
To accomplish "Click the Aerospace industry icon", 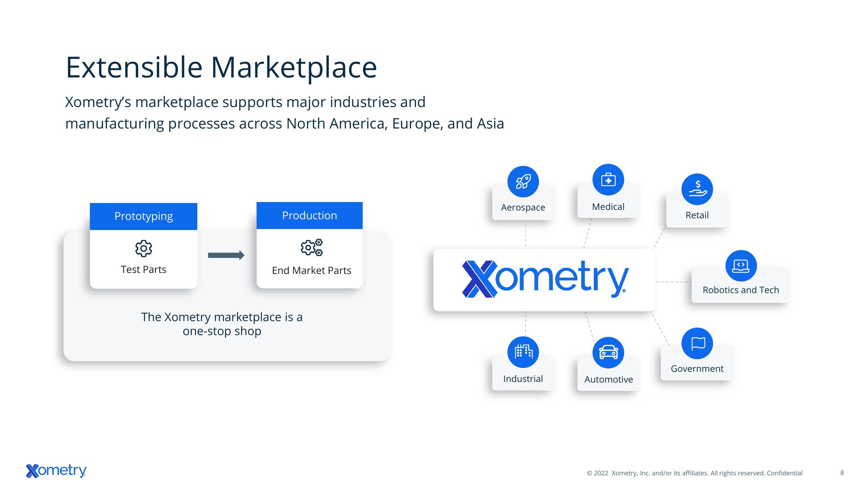I will coord(524,181).
